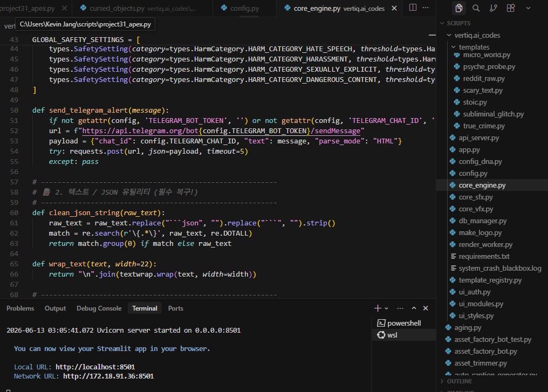Close the core_engine.py editor tab

coord(394,8)
